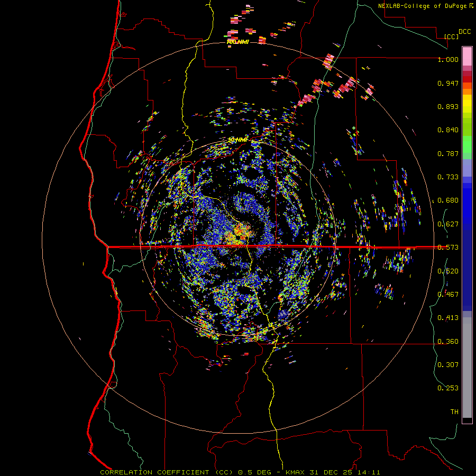The image size is (476, 476).
Task: Select the 0.467 scale value
Action: coord(448,295)
